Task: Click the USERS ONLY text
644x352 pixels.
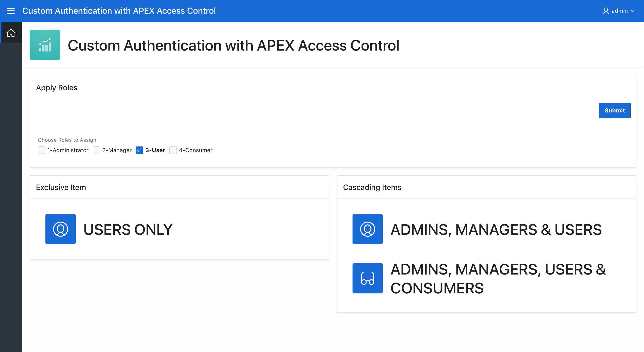Action: pos(128,230)
